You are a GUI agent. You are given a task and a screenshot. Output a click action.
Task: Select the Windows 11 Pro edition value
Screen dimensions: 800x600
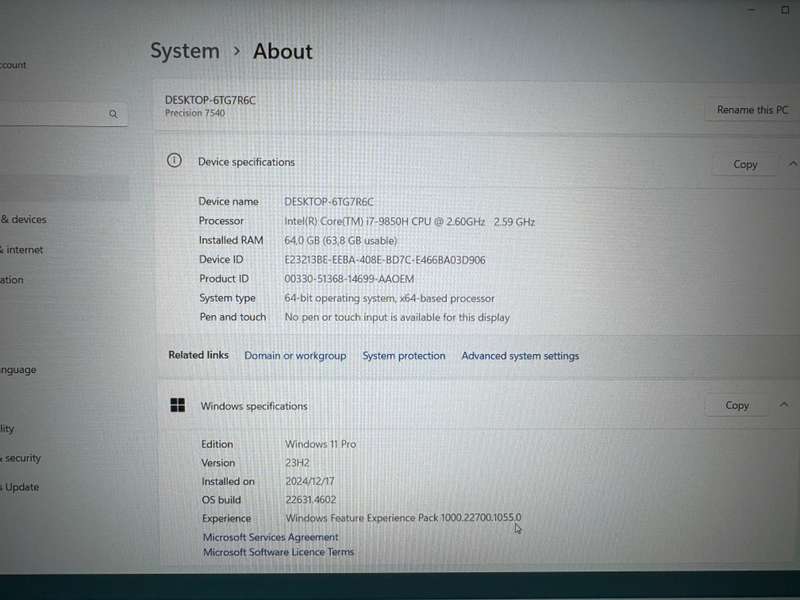click(320, 444)
